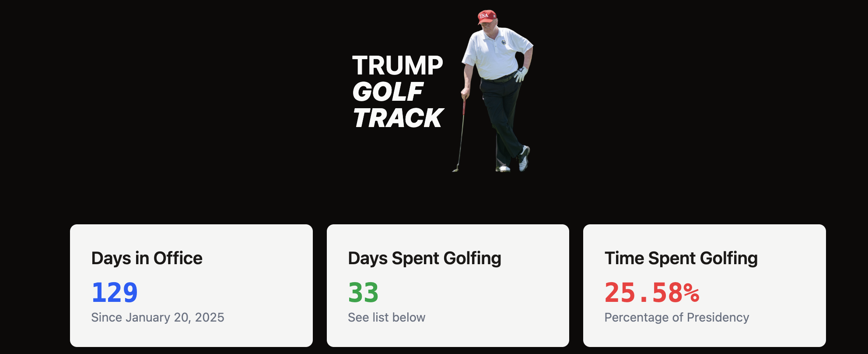This screenshot has width=868, height=354.
Task: Click the word GOLF in the title
Action: click(388, 92)
